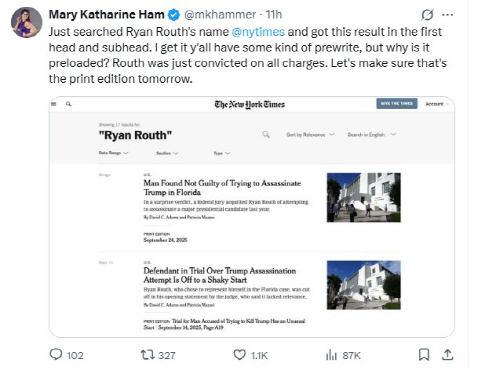Open the @mkhammer handle link
This screenshot has height=368, width=478.
point(220,15)
